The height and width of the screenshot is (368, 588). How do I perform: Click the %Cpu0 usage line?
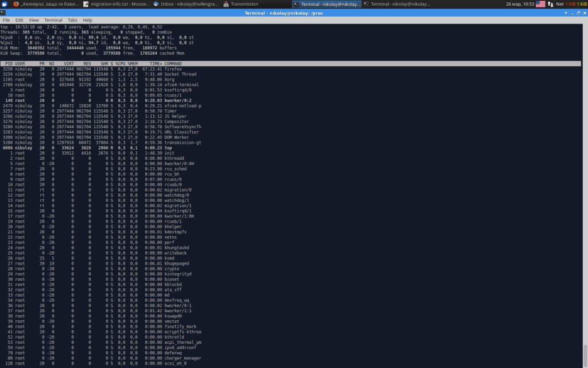(97, 37)
